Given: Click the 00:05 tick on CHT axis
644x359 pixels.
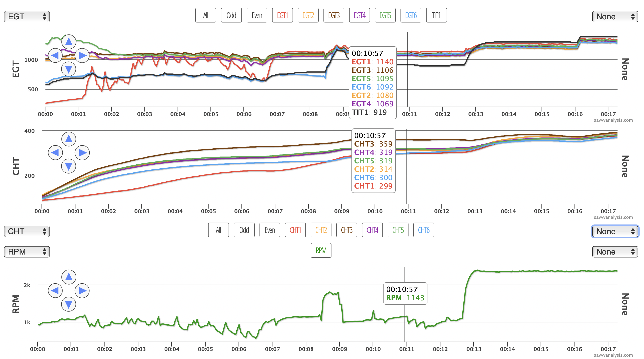Looking at the screenshot, I should [x=209, y=211].
